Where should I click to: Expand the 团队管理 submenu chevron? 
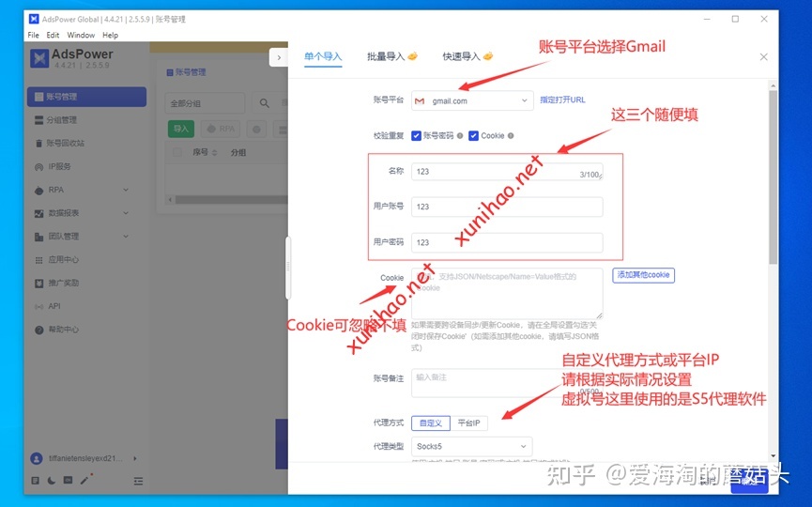[126, 237]
